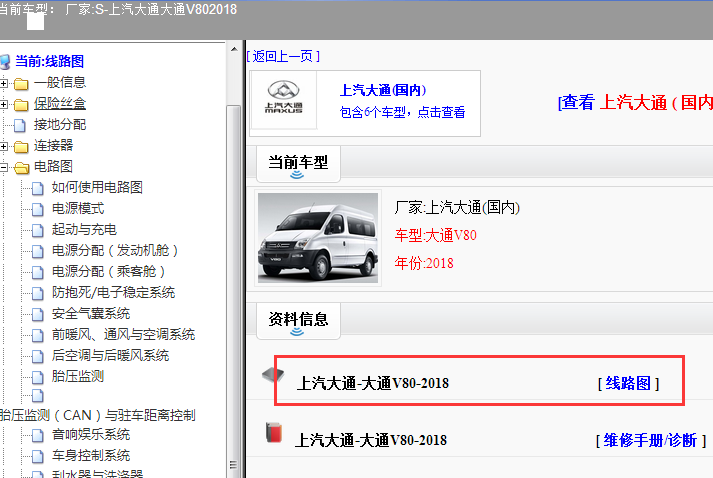Viewport: 713px width, 478px height.
Task: Click the document icon beside 安全气囊系统
Action: [x=38, y=314]
